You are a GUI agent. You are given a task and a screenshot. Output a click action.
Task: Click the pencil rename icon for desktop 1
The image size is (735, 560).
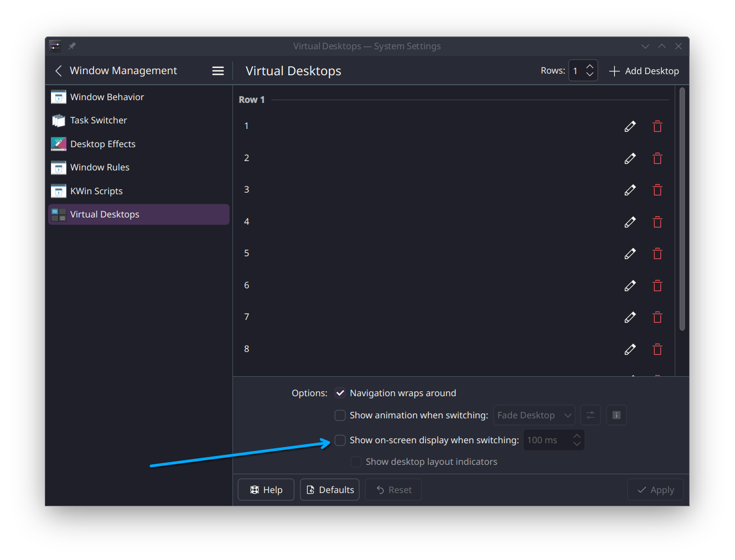(630, 127)
